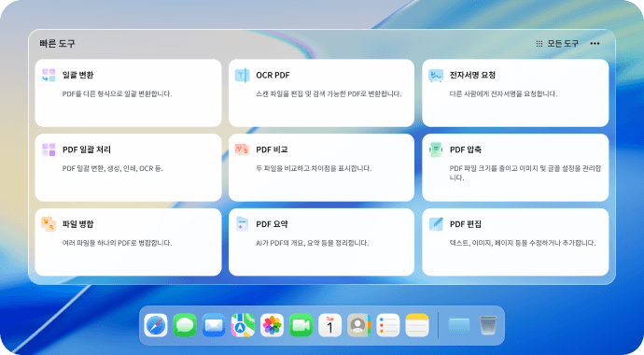Click the description under PDF 편집
Viewport: 644px width, 355px height.
tap(523, 243)
